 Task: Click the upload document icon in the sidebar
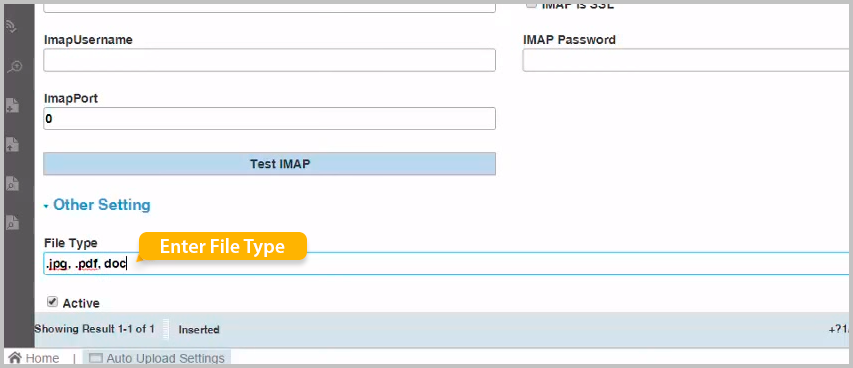pyautogui.click(x=12, y=144)
